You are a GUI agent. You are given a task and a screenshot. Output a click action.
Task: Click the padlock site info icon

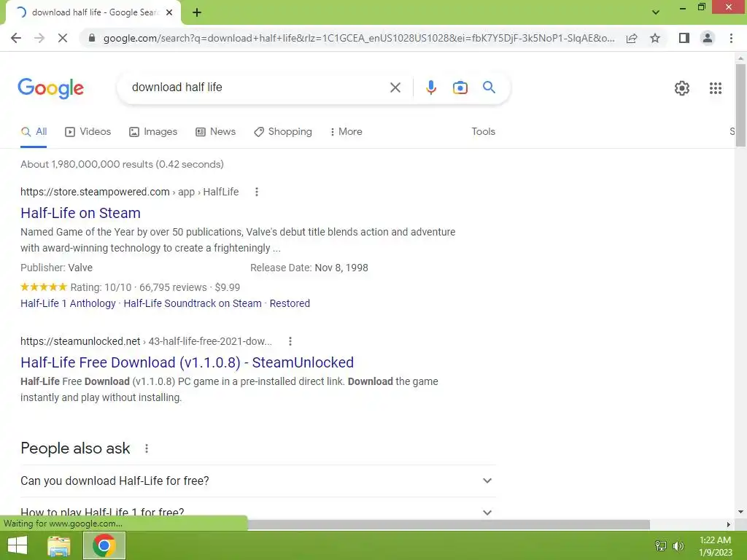[92, 38]
